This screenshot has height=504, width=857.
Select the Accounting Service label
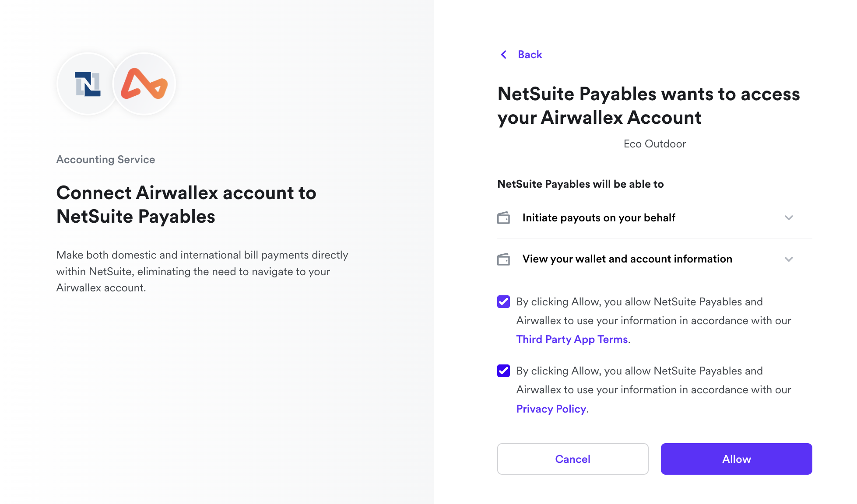[105, 159]
